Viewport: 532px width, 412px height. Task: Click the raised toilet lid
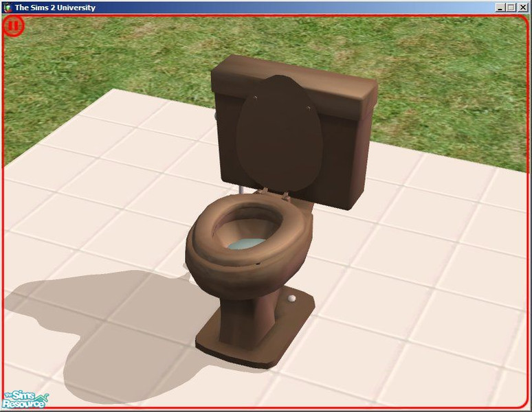click(x=274, y=134)
